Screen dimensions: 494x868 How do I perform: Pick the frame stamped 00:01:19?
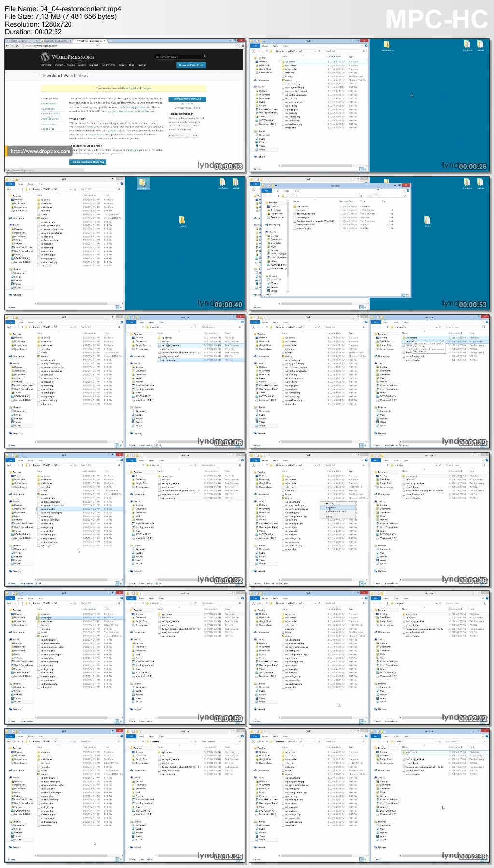[369, 381]
